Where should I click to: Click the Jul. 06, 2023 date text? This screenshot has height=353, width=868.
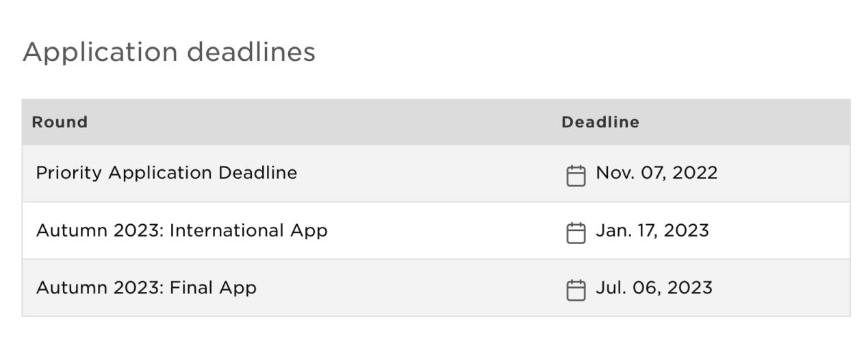654,287
